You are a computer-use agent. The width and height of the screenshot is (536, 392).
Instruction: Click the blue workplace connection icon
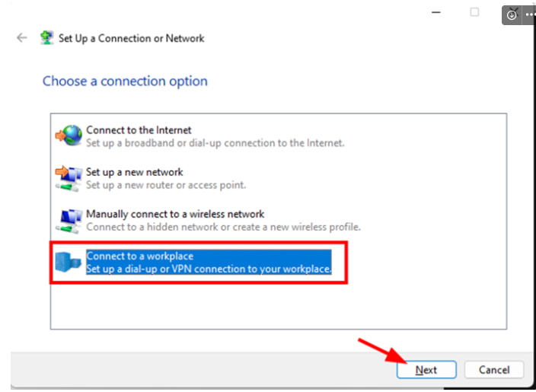[69, 263]
